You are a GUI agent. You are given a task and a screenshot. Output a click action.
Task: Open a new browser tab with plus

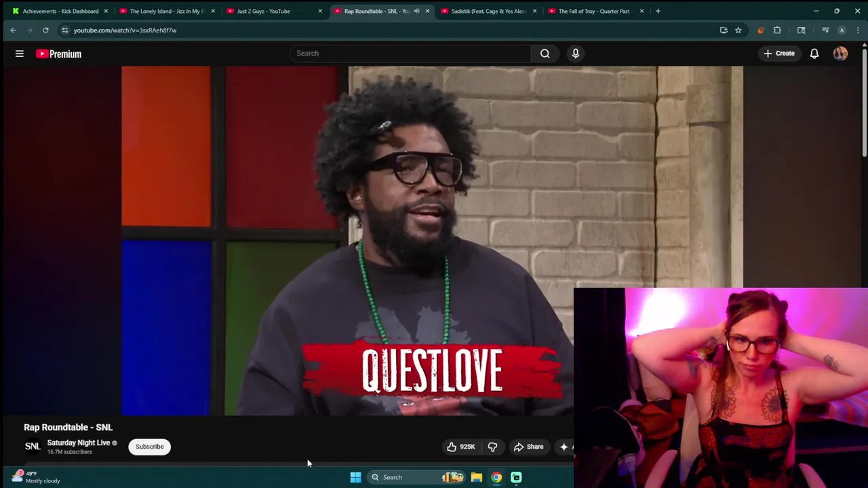658,11
